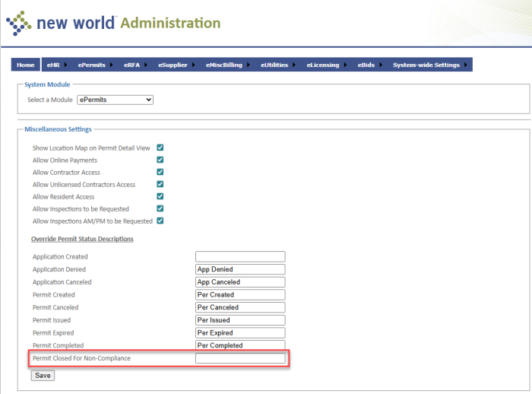Screen dimensions: 532x394
Task: Click Permit Closed For Non-Compliance field
Action: (x=239, y=358)
